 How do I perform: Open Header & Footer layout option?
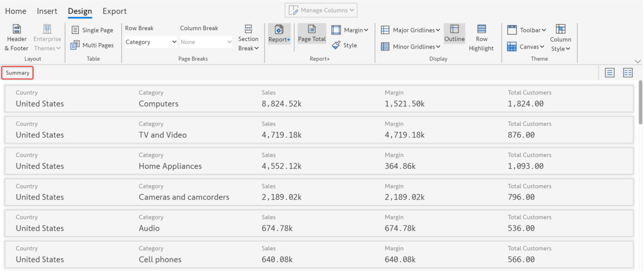click(x=16, y=38)
